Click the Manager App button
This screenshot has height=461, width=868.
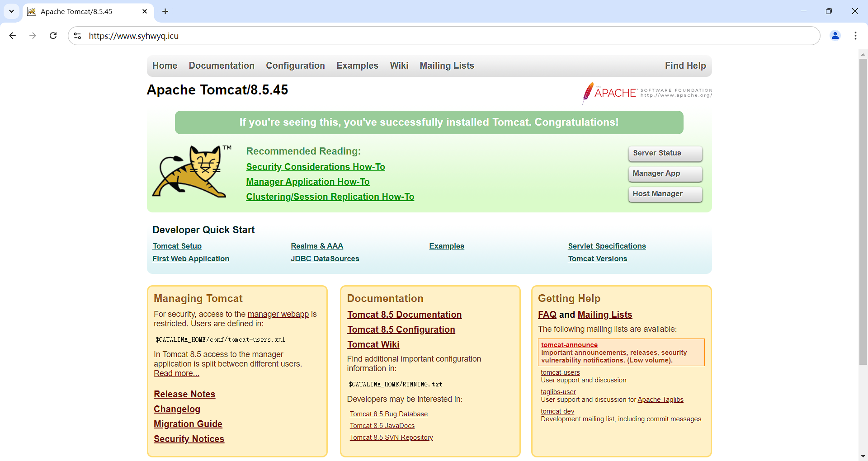tap(665, 174)
